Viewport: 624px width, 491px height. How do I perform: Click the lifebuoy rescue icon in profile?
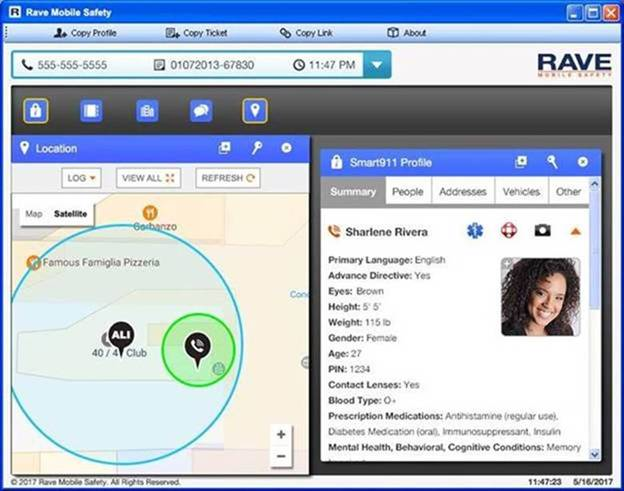(508, 231)
